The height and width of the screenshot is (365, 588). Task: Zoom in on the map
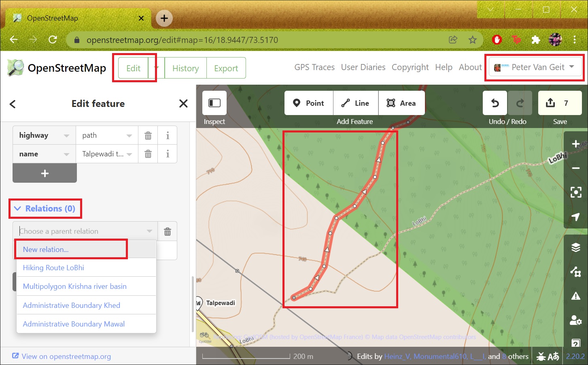[x=576, y=144]
